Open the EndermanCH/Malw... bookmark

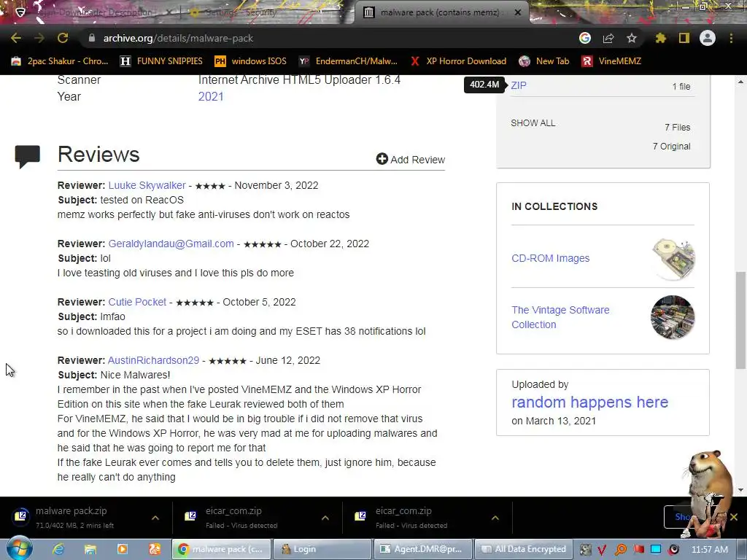(348, 61)
